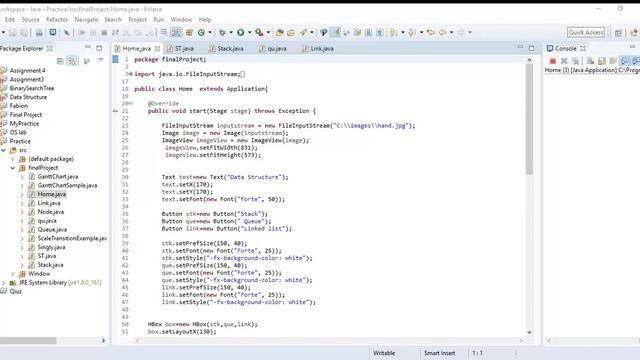Expand the JRE System Library node
Viewport: 640px width, 360px height.
(x=4, y=282)
